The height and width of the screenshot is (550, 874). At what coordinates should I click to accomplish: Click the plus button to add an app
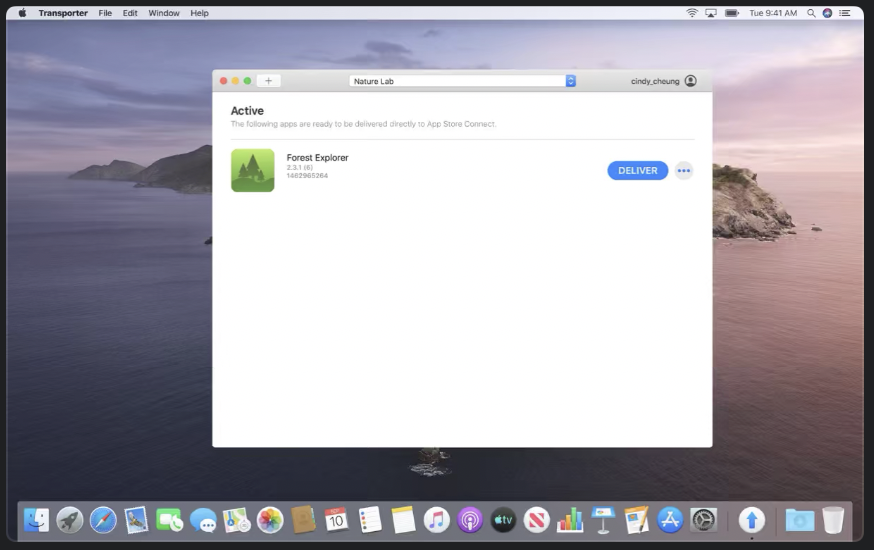pyautogui.click(x=268, y=81)
